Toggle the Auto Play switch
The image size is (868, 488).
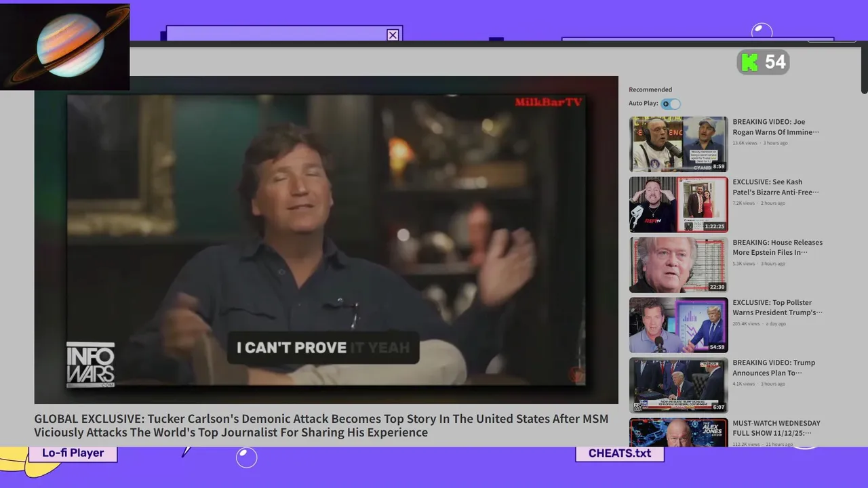(671, 104)
